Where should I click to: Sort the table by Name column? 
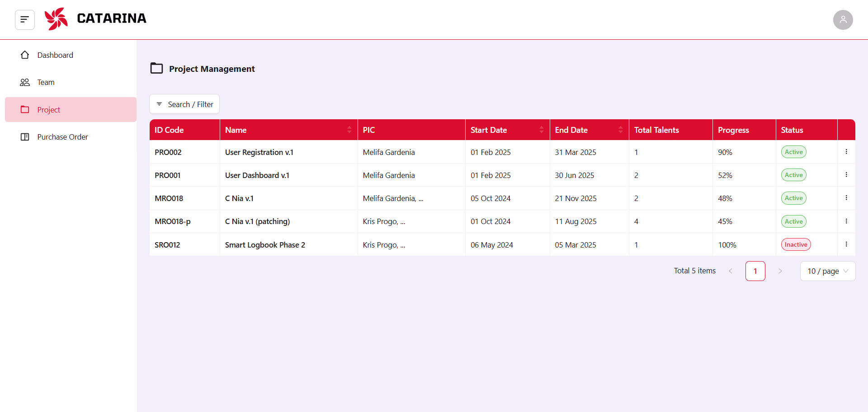[x=349, y=130]
